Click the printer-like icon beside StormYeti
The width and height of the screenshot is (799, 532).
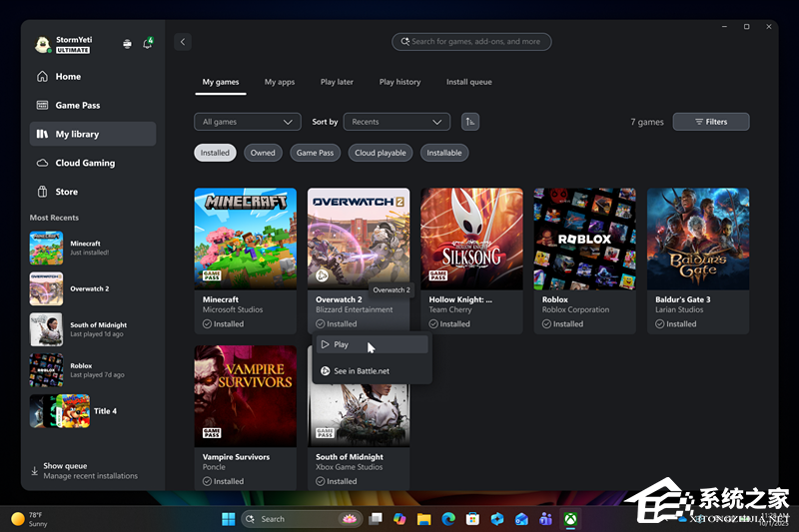click(x=128, y=44)
